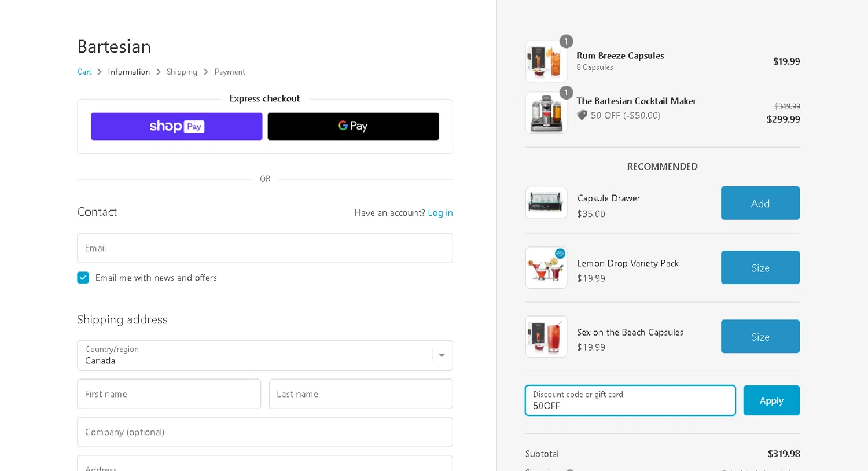This screenshot has width=868, height=471.
Task: Open the Country/region dropdown
Action: [265, 355]
